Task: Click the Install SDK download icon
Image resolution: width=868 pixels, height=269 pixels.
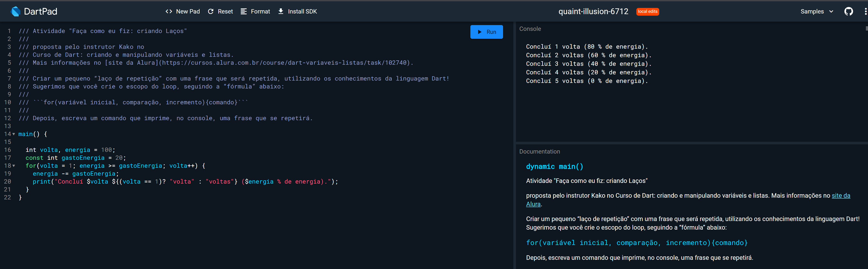Action: coord(281,12)
